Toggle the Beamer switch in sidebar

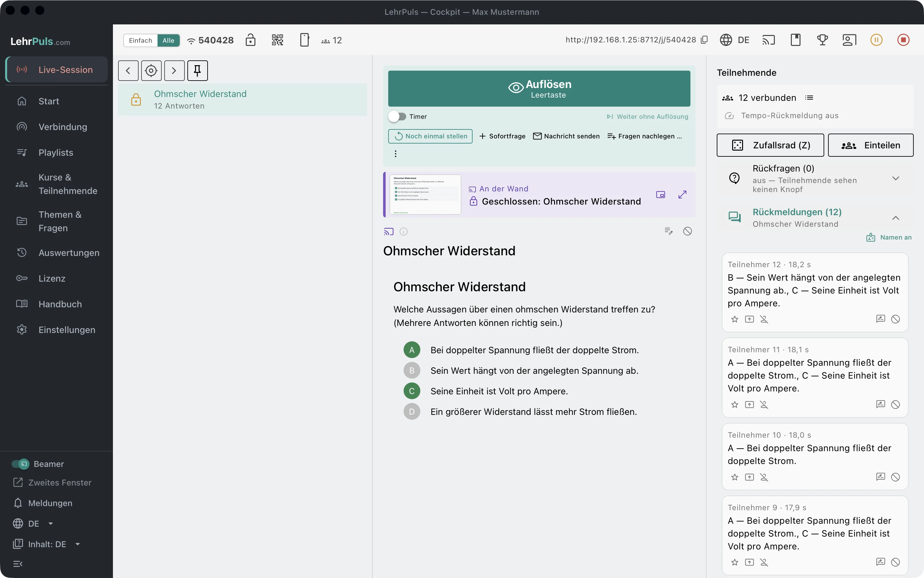[20, 464]
